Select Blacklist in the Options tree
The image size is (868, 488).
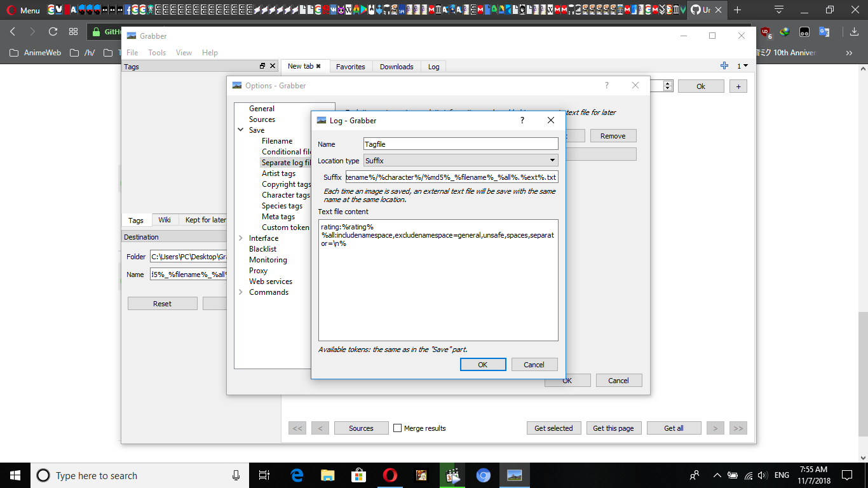pos(262,249)
